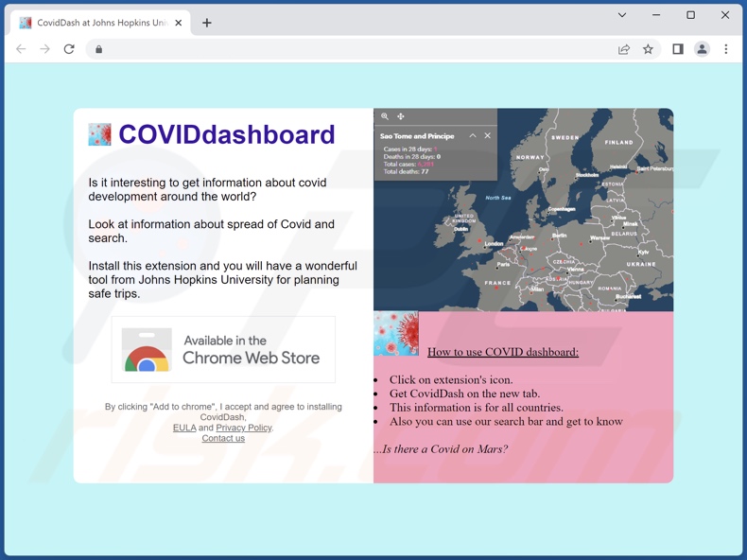Click How to use COVID dashboard heading

click(503, 352)
